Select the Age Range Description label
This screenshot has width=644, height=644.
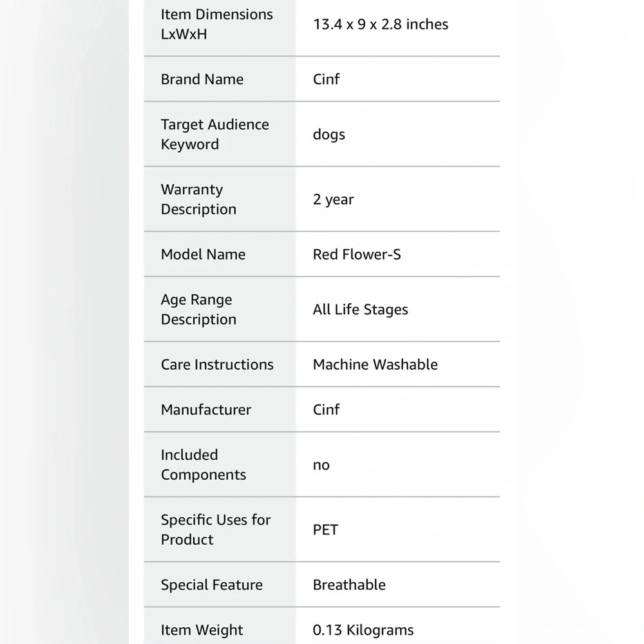pos(198,309)
